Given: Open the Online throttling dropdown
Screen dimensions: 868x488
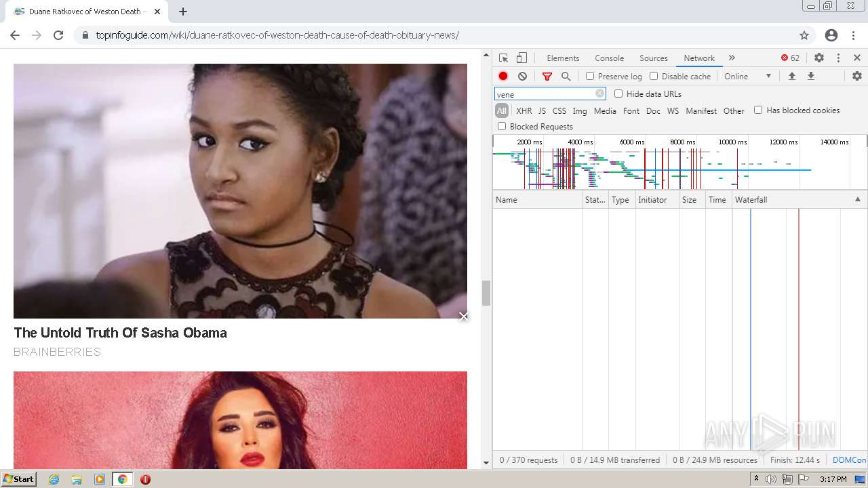Looking at the screenshot, I should pos(748,77).
